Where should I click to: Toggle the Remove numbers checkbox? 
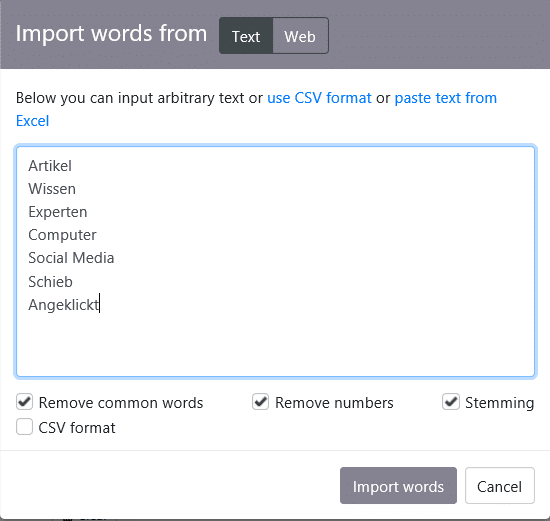pos(261,402)
